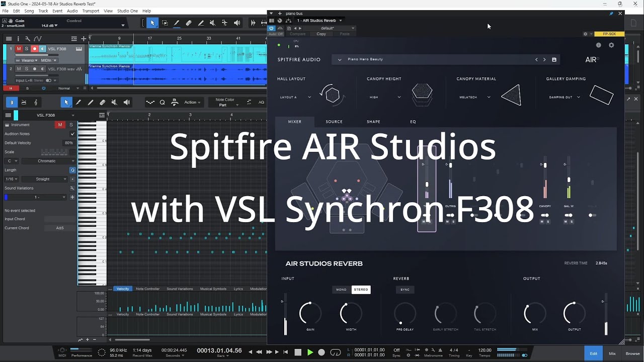Enable reverb SYNC button
This screenshot has width=644, height=362.
tap(405, 290)
